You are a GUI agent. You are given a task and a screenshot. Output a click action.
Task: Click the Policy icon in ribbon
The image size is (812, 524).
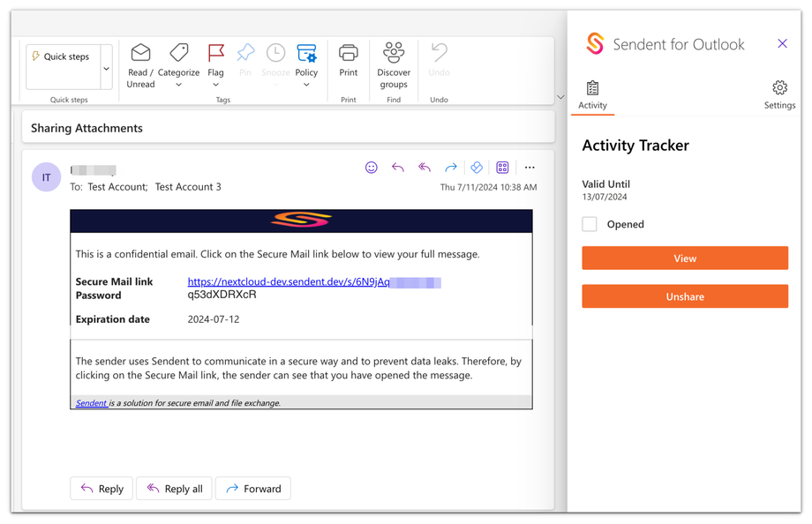pyautogui.click(x=306, y=53)
